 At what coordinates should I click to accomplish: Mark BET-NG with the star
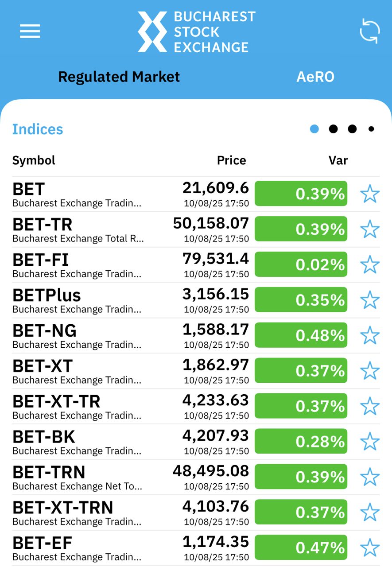[369, 336]
